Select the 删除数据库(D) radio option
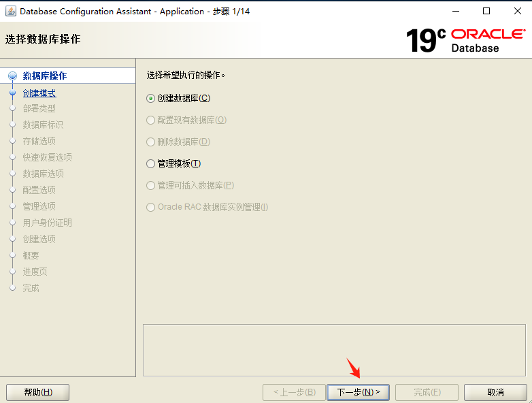The image size is (532, 403). click(x=178, y=142)
